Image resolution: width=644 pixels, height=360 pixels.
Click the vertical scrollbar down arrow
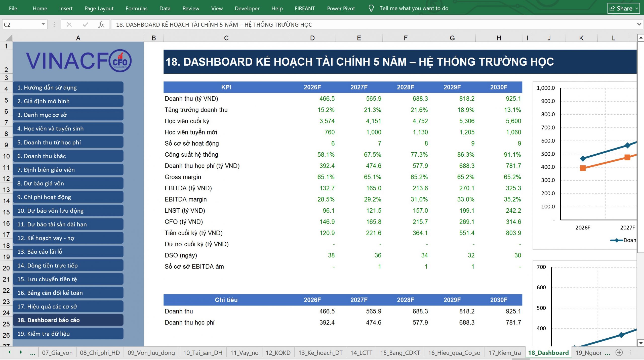point(641,343)
